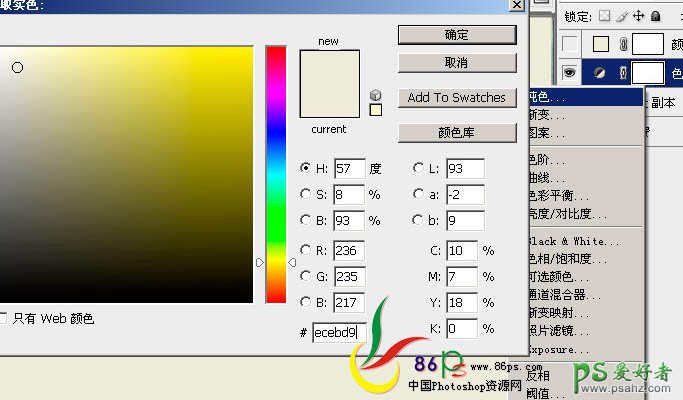The width and height of the screenshot is (683, 400).
Task: Click lock image pixels brush icon
Action: coord(620,16)
